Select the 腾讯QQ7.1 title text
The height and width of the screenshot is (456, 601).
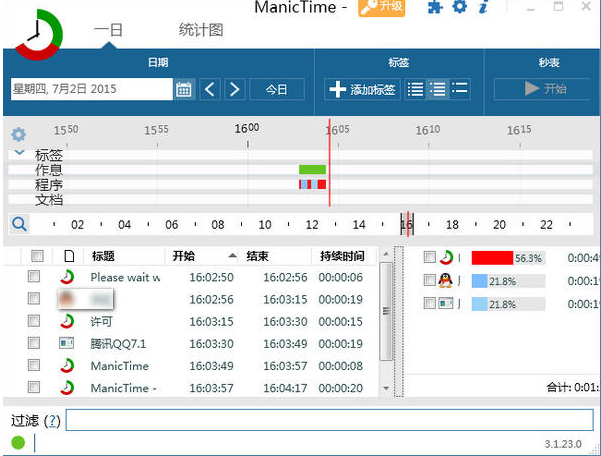pos(118,344)
